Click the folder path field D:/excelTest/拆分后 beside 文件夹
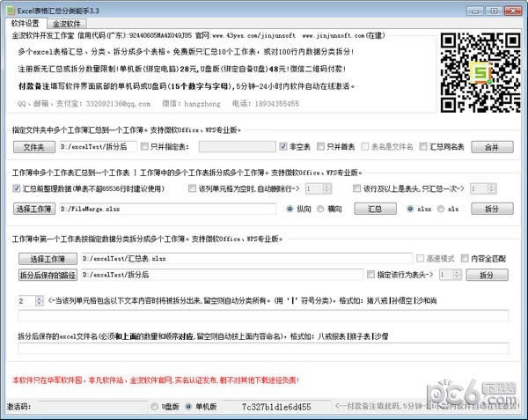Image resolution: width=528 pixels, height=420 pixels. click(x=98, y=147)
